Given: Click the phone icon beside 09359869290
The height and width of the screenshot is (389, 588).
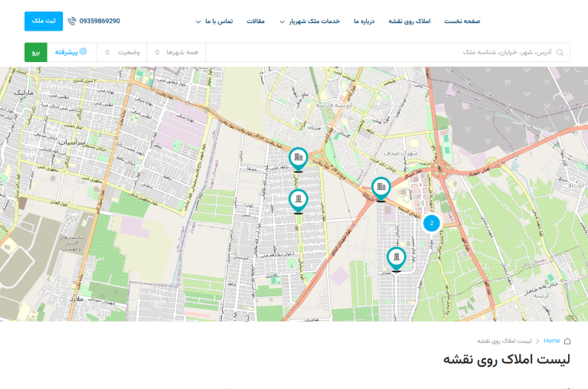Looking at the screenshot, I should pyautogui.click(x=72, y=21).
